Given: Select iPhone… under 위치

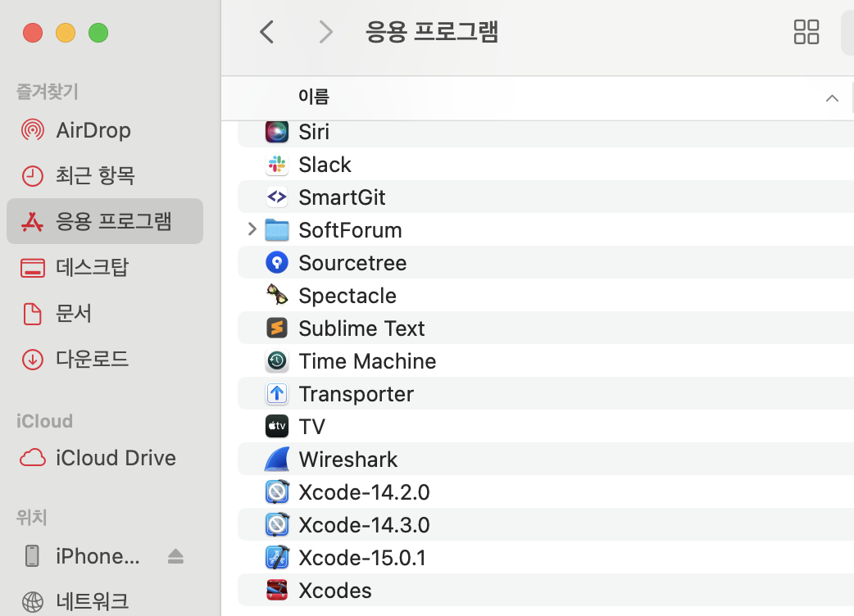Looking at the screenshot, I should 98,556.
